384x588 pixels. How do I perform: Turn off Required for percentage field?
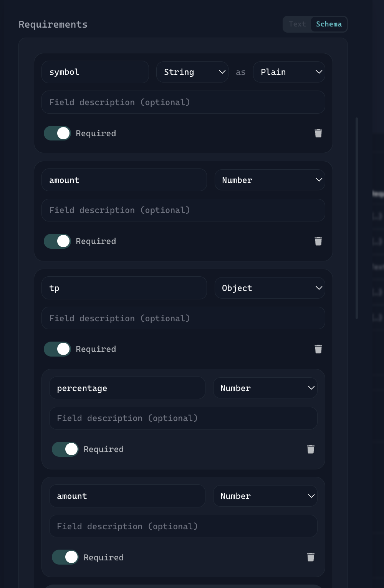point(65,449)
